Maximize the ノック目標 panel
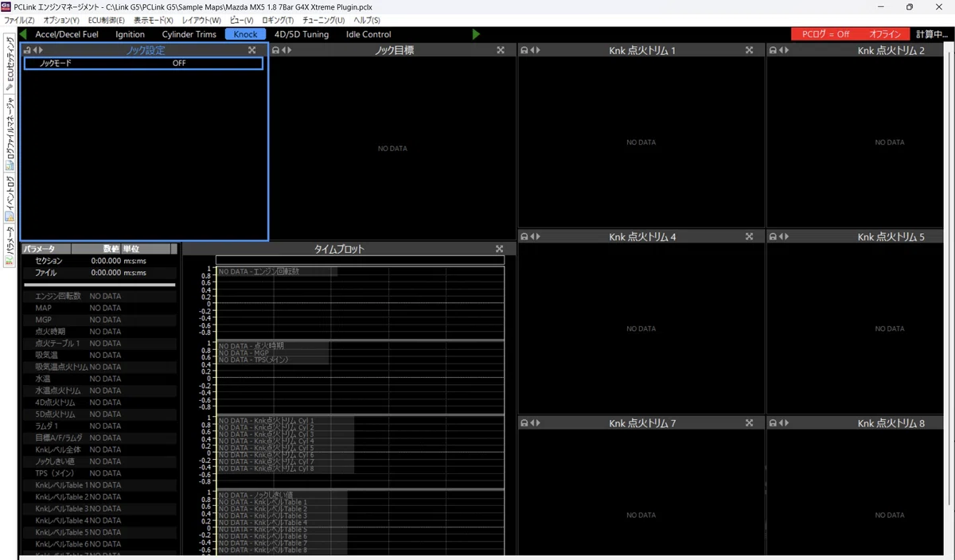955x560 pixels. click(501, 50)
